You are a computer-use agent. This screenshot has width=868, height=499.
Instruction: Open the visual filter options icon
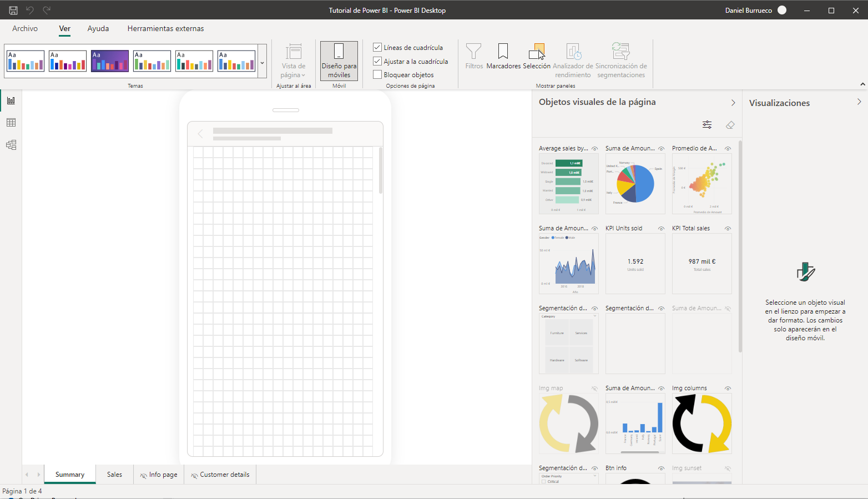[707, 125]
